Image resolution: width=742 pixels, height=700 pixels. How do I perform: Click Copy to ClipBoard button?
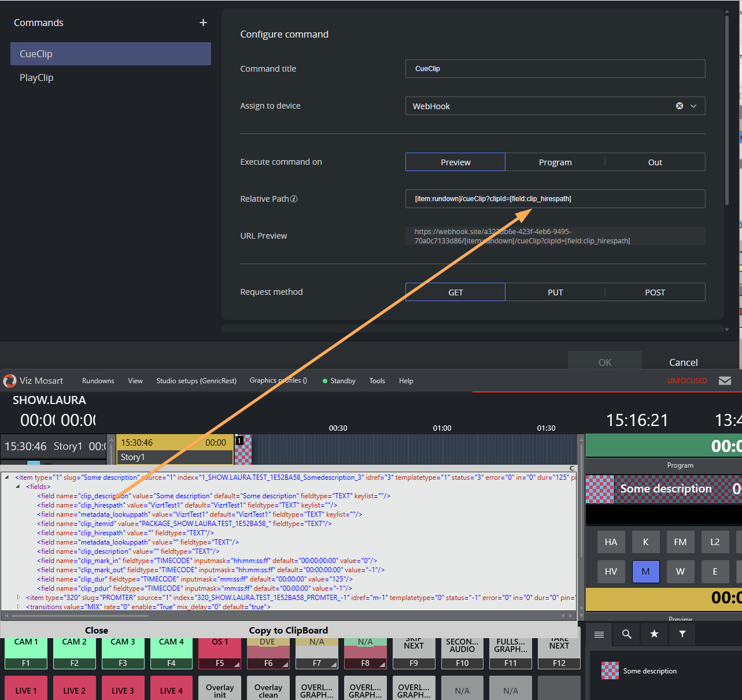(288, 630)
